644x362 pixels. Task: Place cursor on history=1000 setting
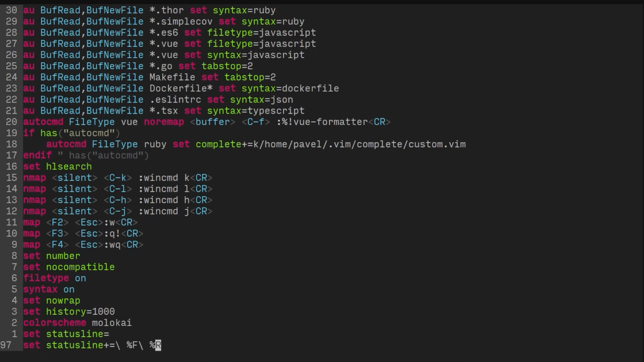tap(80, 312)
